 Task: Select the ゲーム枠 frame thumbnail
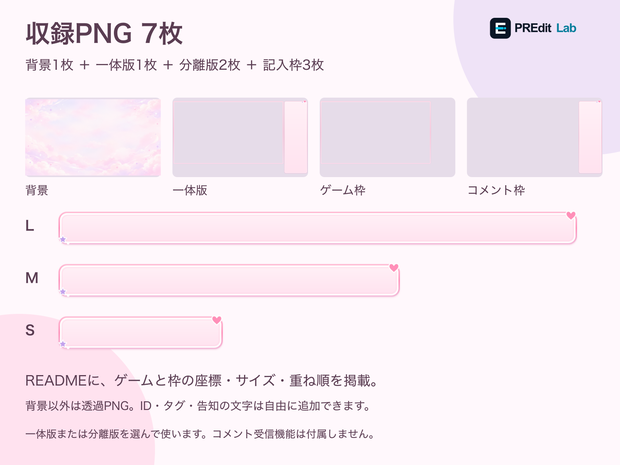pyautogui.click(x=388, y=137)
